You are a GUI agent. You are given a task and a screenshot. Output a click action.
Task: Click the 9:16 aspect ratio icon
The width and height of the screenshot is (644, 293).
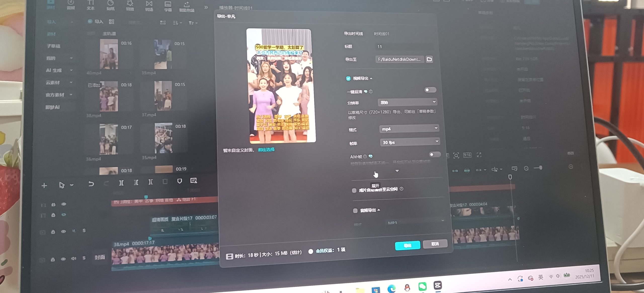click(467, 155)
